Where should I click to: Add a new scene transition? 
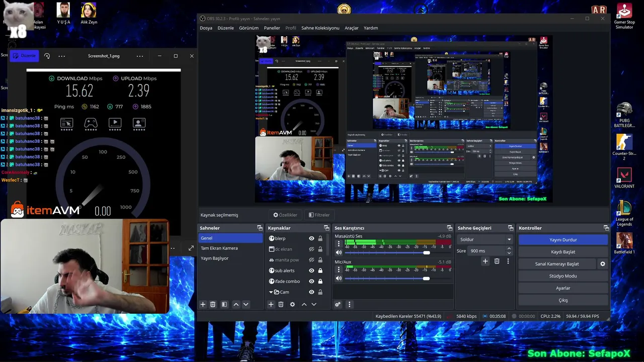click(x=485, y=261)
